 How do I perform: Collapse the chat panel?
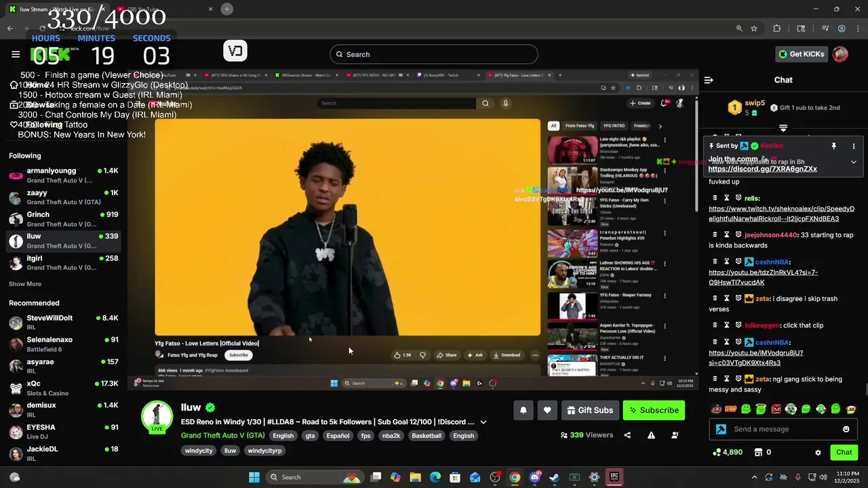(x=709, y=80)
